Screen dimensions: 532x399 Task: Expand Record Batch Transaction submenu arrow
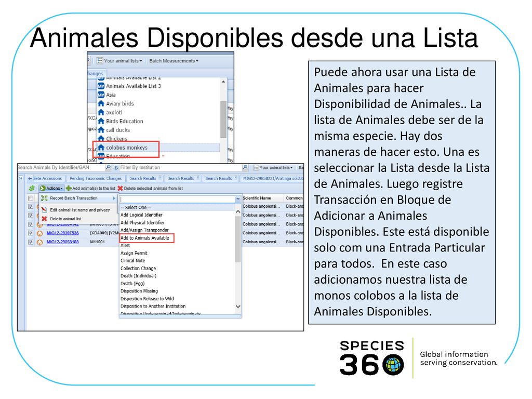(114, 198)
